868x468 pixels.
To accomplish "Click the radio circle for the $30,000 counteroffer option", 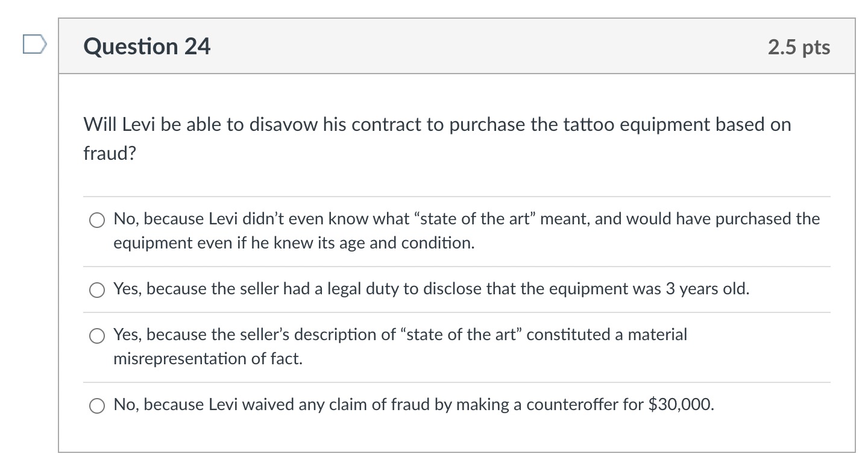I will (x=97, y=405).
